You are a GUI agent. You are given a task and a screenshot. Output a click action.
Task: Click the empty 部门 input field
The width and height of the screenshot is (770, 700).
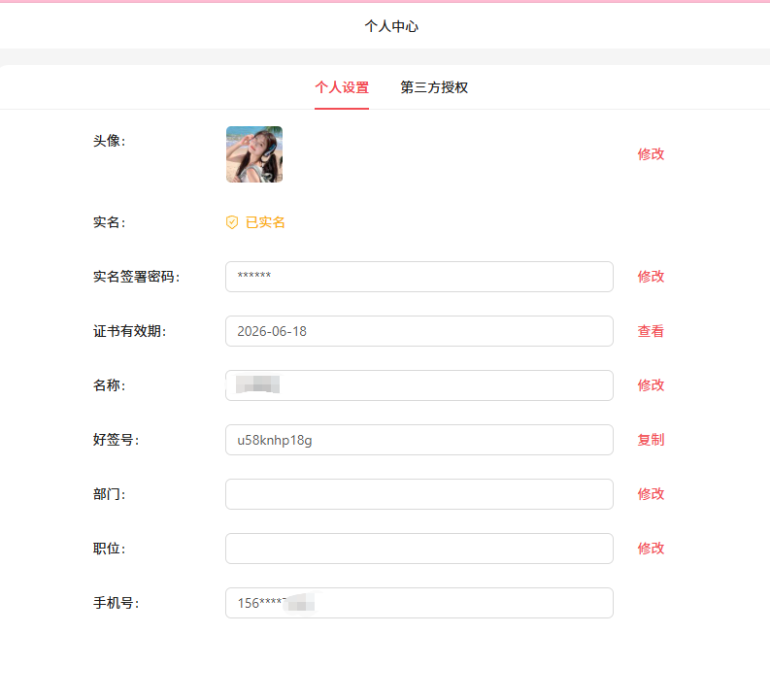click(418, 494)
